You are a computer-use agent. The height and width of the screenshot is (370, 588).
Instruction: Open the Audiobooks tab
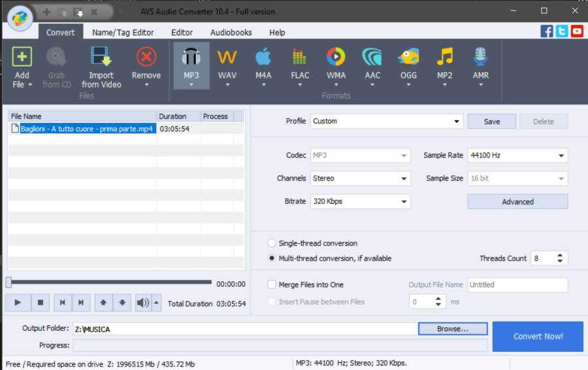(x=231, y=32)
